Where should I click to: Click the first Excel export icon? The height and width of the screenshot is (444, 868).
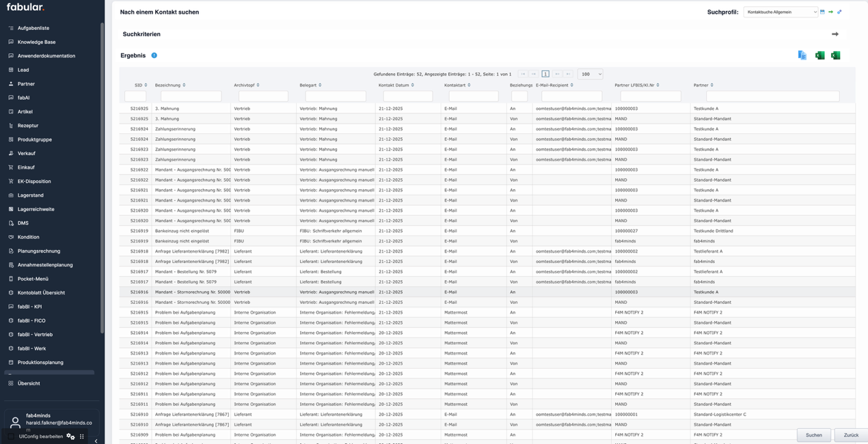[819, 55]
